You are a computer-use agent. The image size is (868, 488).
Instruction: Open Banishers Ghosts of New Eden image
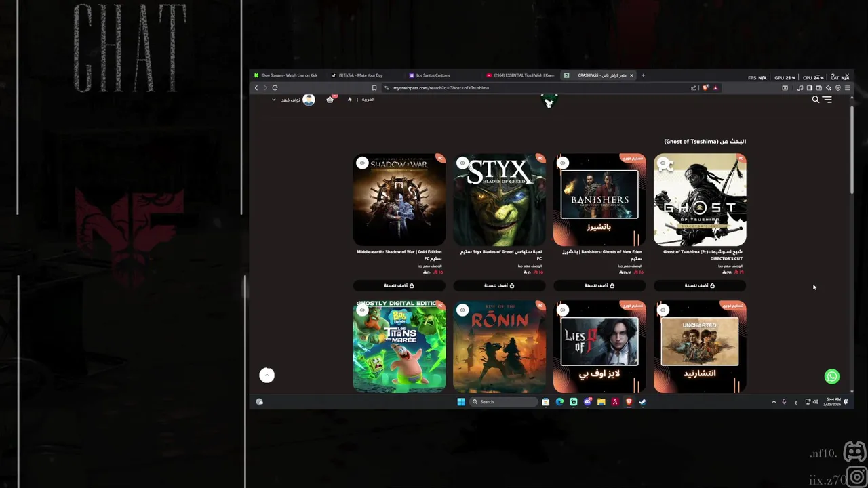[x=599, y=199]
